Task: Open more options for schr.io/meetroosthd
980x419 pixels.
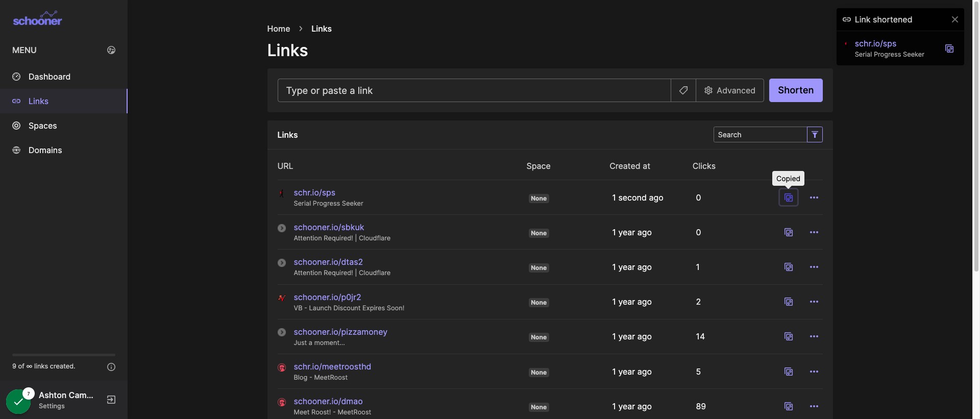Action: coord(814,372)
